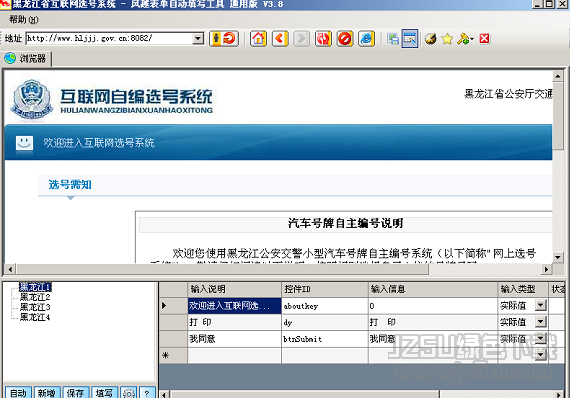
Task: Click inside the address URL input field
Action: point(109,38)
